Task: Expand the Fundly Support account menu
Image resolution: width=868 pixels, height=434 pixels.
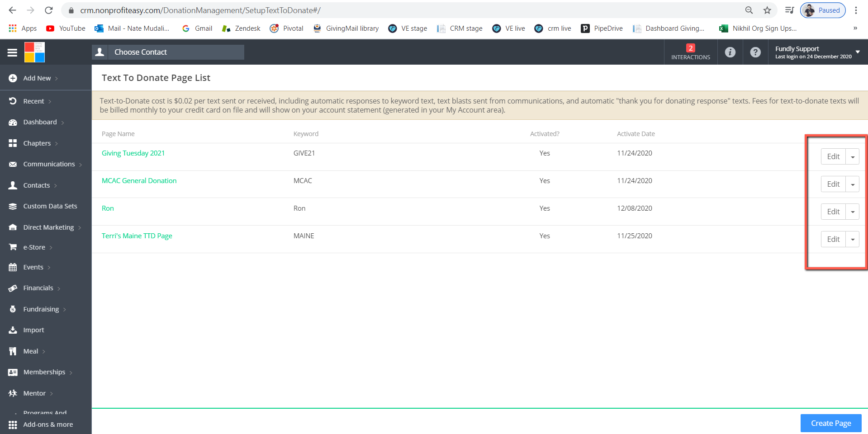Action: (858, 52)
